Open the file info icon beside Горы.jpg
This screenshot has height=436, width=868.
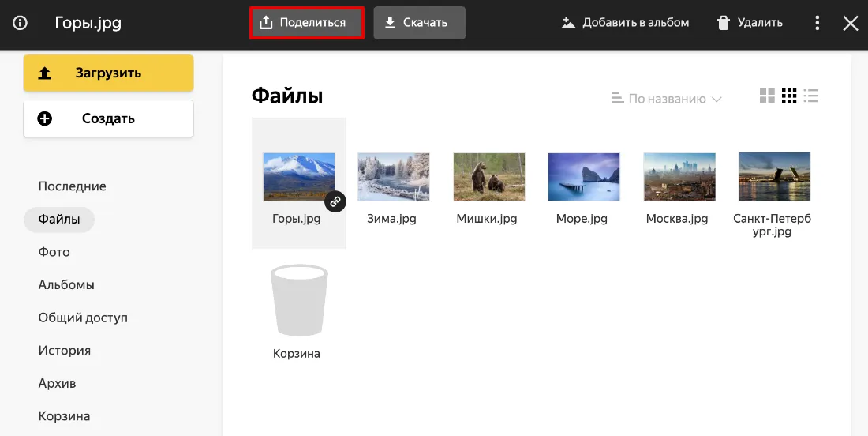pyautogui.click(x=20, y=23)
